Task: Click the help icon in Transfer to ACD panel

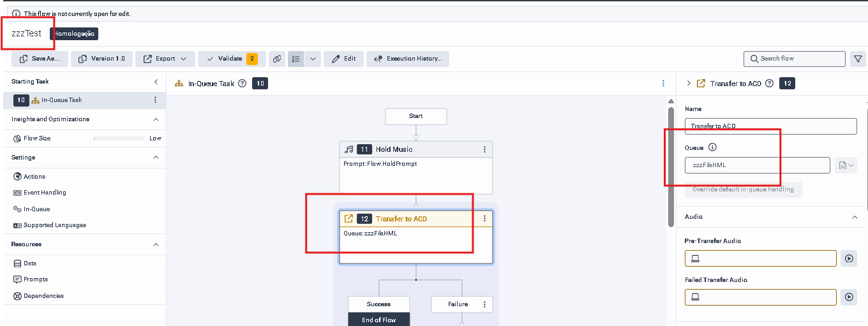Action: pyautogui.click(x=769, y=84)
